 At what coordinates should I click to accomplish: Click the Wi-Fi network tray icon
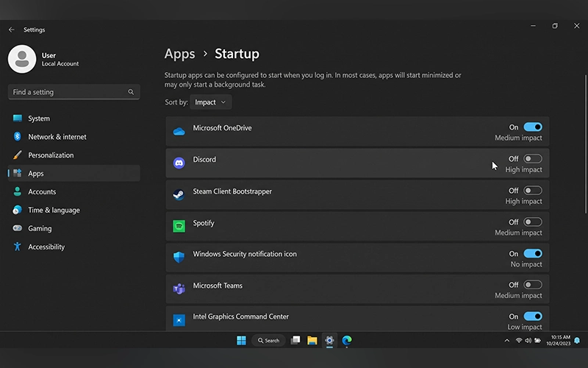point(519,341)
